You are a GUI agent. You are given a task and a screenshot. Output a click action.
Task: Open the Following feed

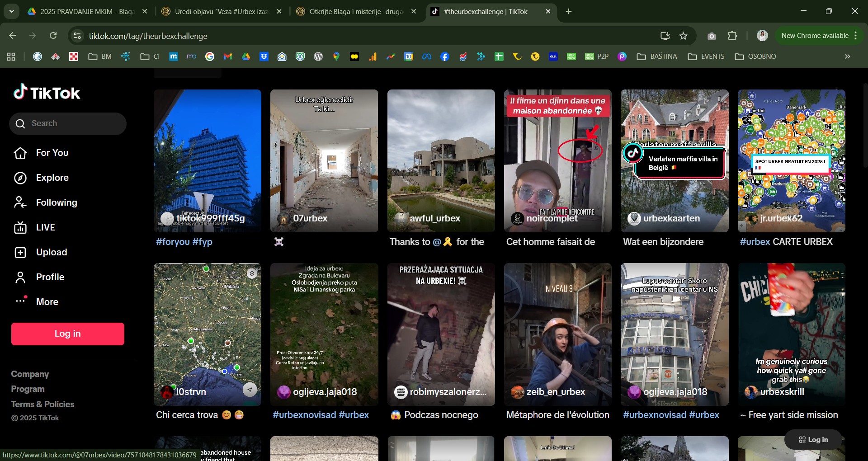tap(56, 202)
